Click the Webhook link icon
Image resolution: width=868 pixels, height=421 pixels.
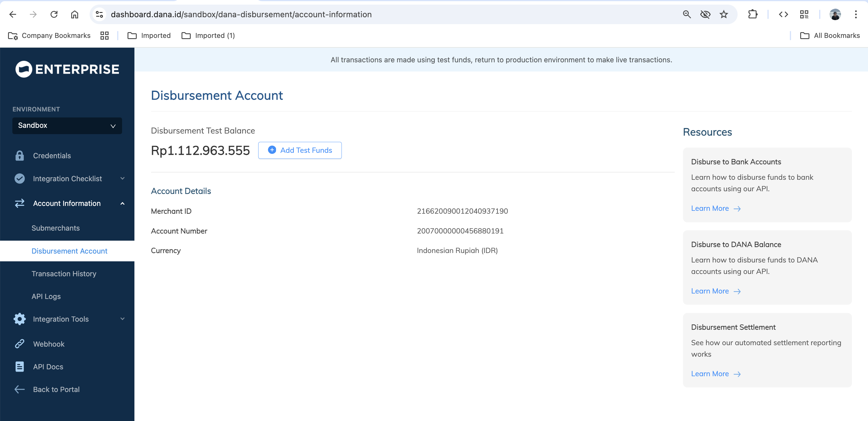tap(19, 344)
